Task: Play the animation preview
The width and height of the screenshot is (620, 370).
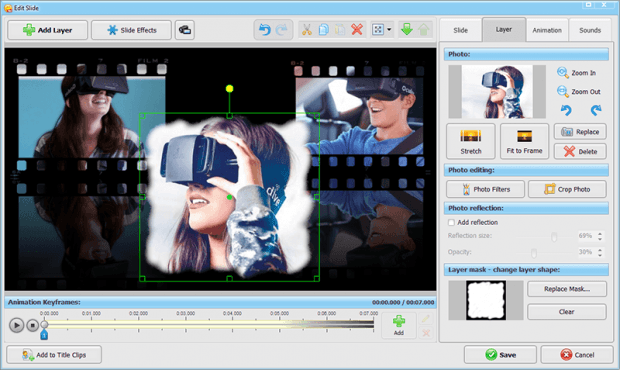Action: [x=16, y=325]
